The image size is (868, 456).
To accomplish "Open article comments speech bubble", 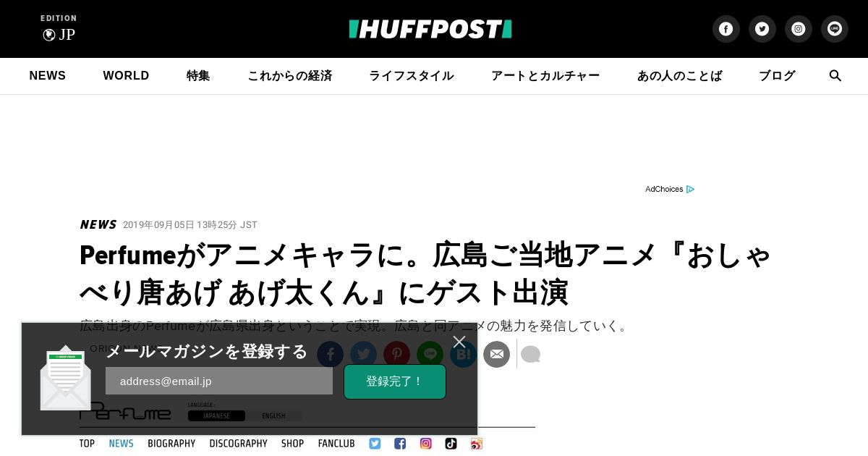I will click(530, 355).
